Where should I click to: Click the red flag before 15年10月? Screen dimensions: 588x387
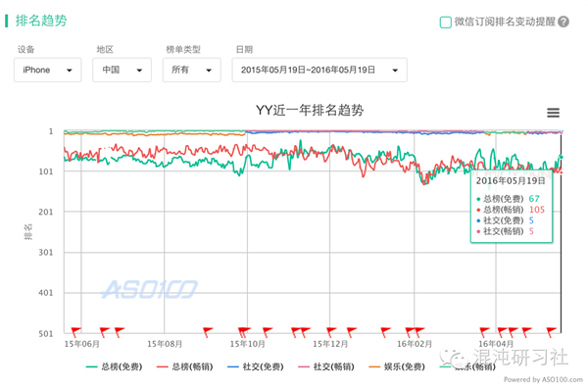(208, 331)
